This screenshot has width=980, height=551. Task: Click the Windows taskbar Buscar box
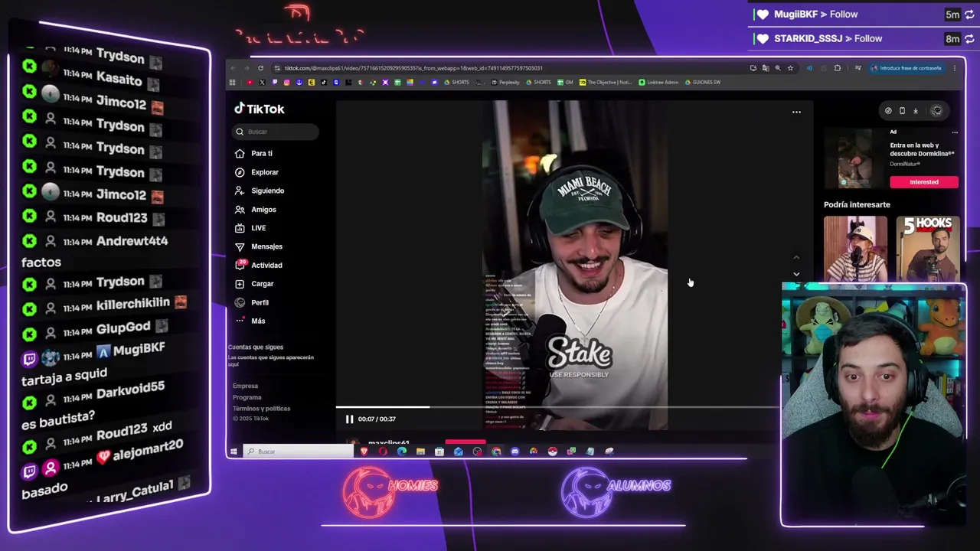coord(299,452)
